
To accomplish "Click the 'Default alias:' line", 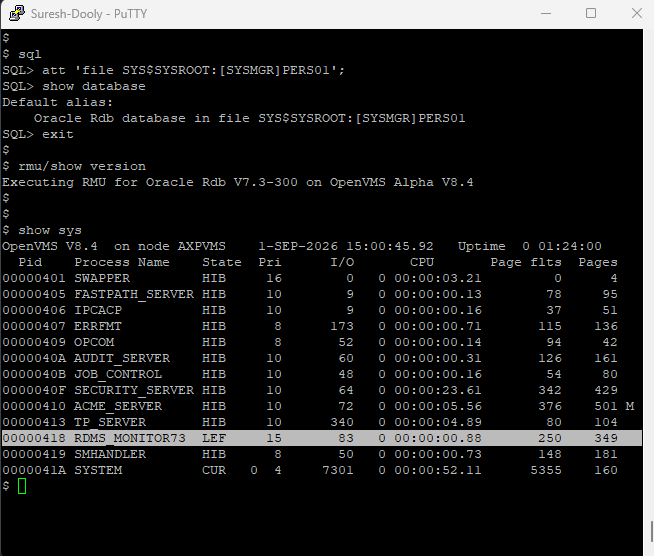I will (x=58, y=102).
